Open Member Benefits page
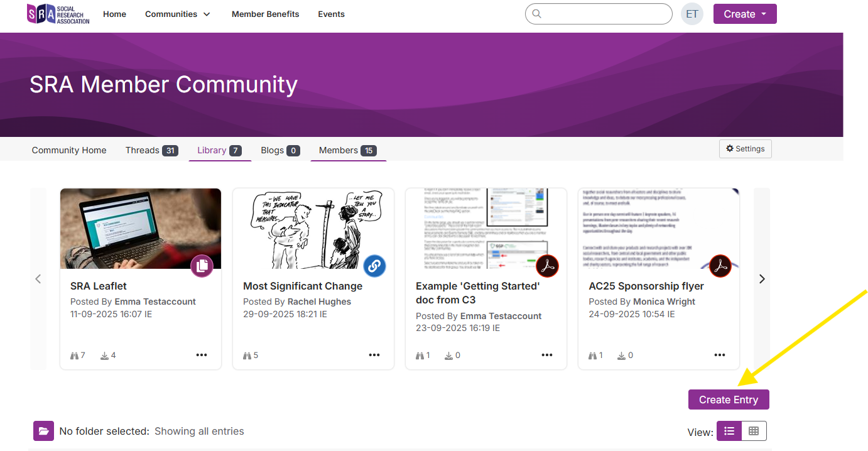Screen dimensions: 868x451 point(265,14)
